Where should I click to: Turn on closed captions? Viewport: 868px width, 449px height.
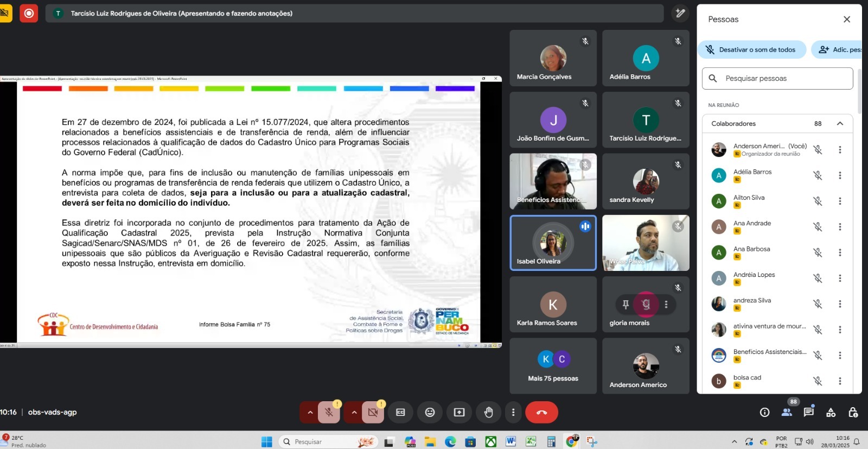coord(400,413)
